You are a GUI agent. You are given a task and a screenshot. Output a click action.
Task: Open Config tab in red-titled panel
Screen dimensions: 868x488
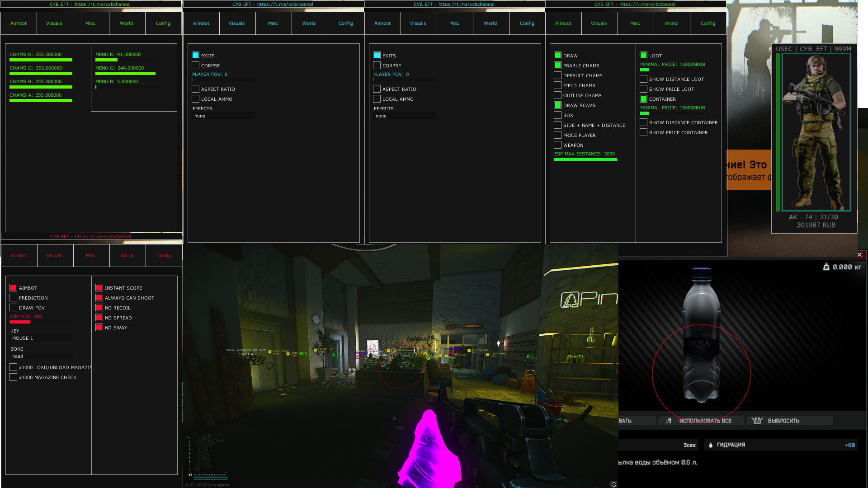pyautogui.click(x=164, y=255)
